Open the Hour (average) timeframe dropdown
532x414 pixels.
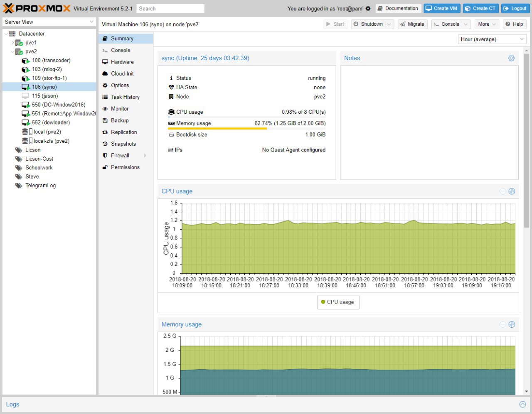coord(522,39)
